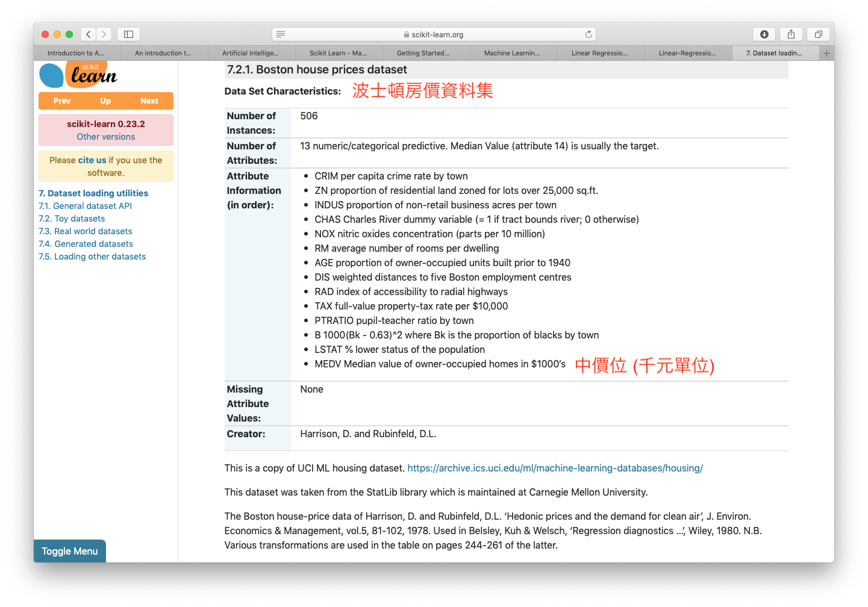Select 7.3. Real world datasets sidebar entry
Image resolution: width=868 pixels, height=607 pixels.
click(86, 231)
